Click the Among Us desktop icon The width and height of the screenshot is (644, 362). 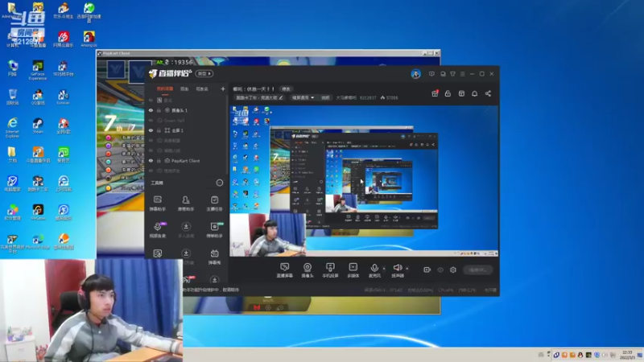click(89, 39)
